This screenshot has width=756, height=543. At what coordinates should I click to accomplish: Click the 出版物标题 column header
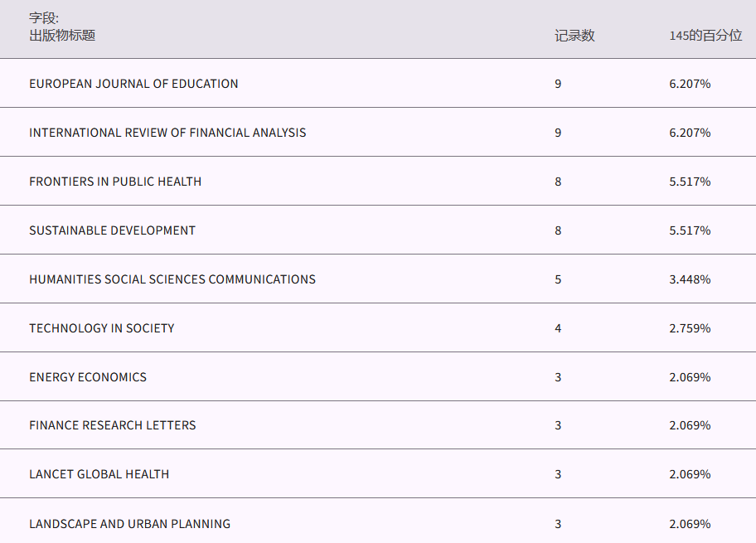62,36
